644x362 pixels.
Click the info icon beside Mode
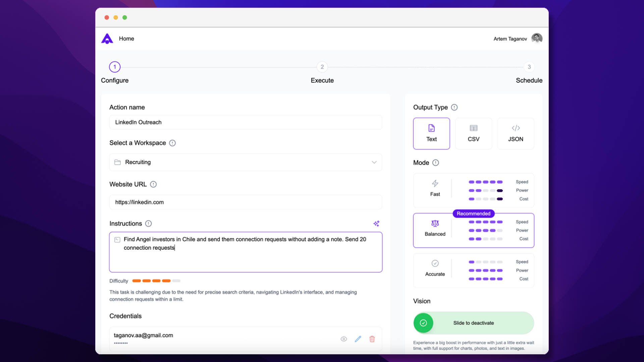click(x=435, y=163)
